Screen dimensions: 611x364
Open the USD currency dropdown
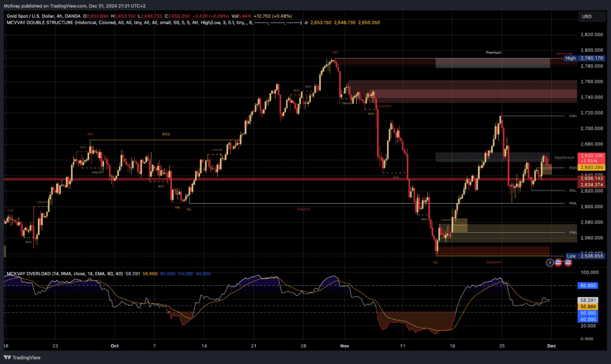(x=591, y=16)
